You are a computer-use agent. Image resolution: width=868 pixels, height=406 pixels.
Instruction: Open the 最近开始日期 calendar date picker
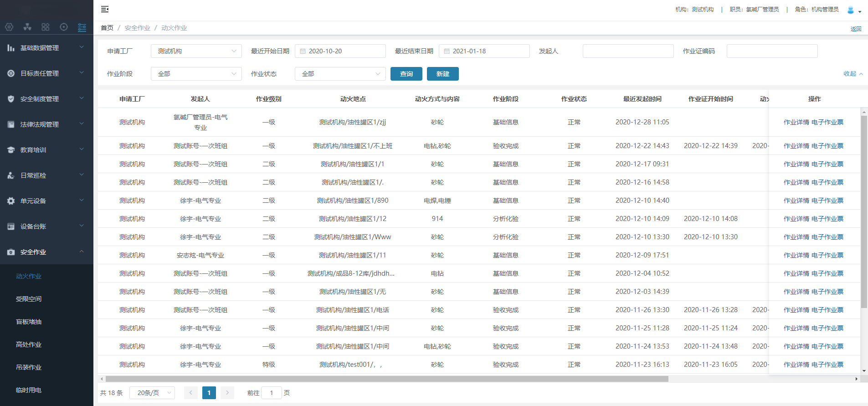point(340,51)
